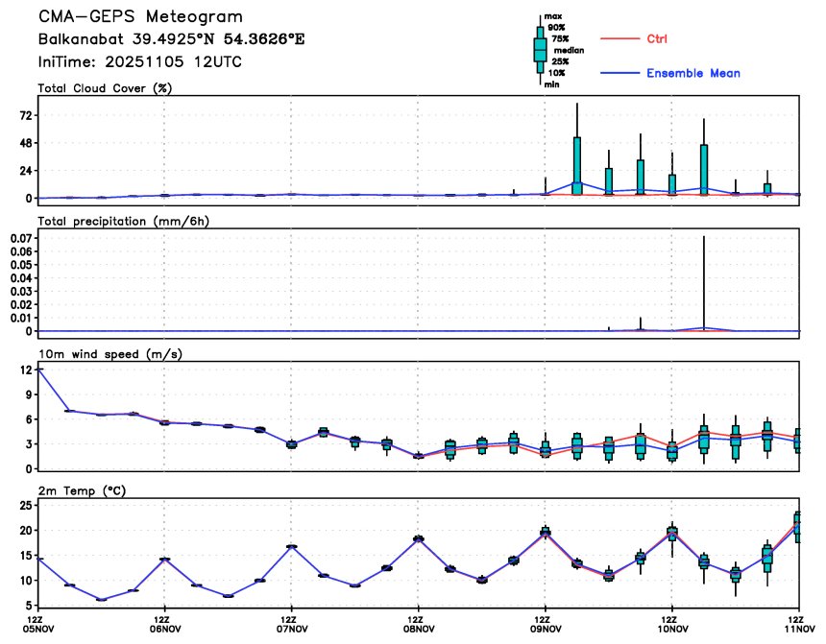Click the red Ctrl legend line
This screenshot has width=826, height=644.
click(627, 39)
